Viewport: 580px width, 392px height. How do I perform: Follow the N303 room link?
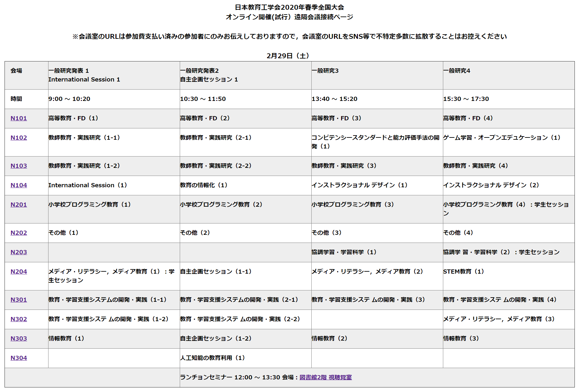(19, 339)
